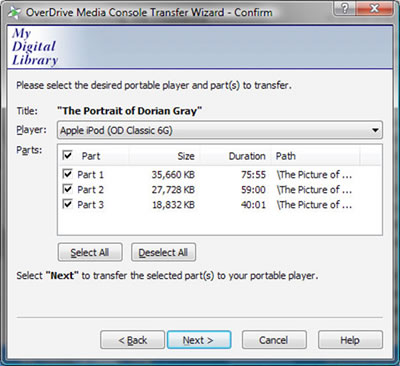
Task: Select the 'Part 1' row label
Action: (90, 174)
